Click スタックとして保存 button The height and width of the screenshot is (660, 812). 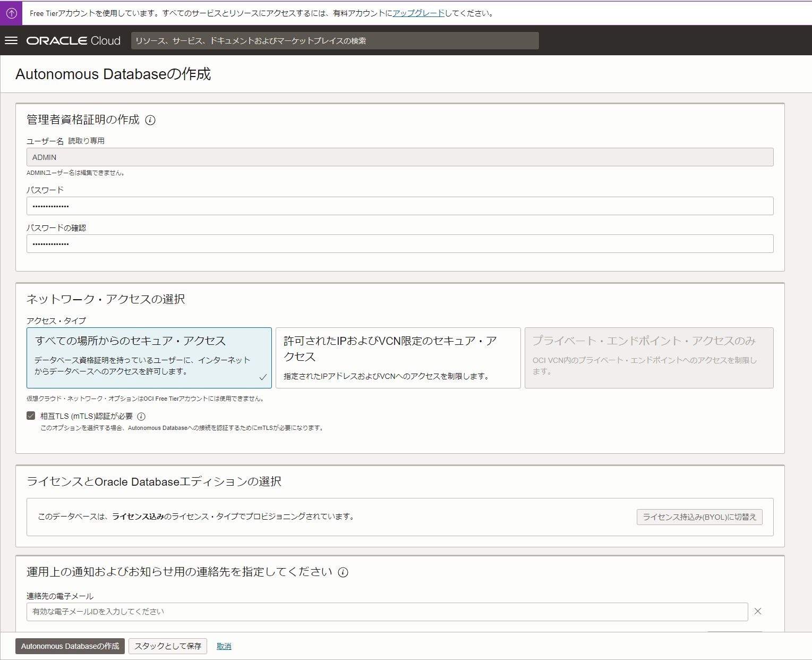coord(168,646)
